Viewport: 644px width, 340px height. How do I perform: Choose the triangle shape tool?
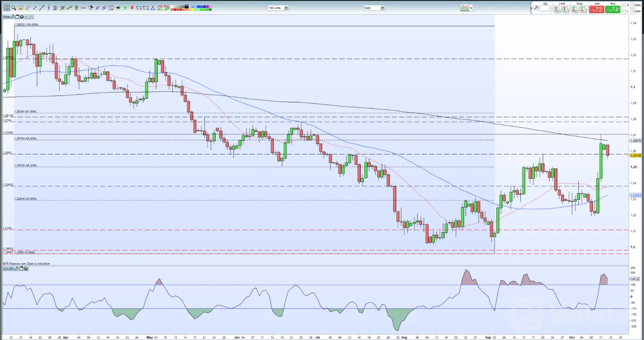pyautogui.click(x=153, y=8)
